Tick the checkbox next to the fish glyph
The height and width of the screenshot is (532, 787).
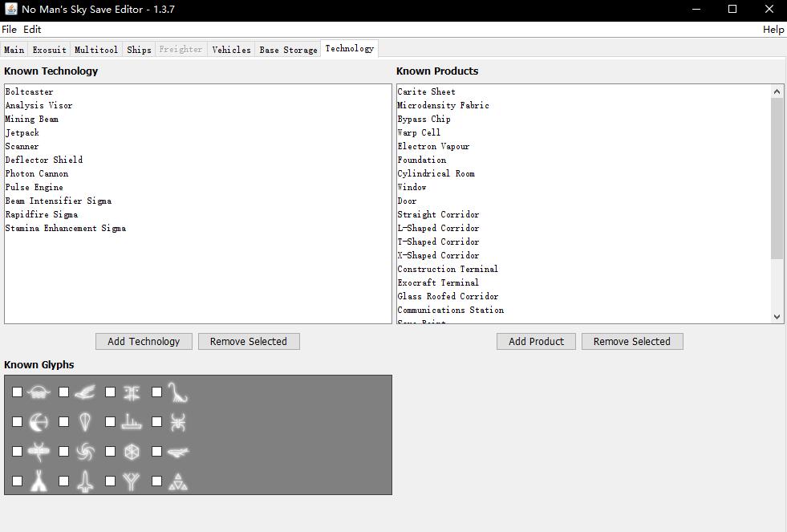[x=157, y=452]
